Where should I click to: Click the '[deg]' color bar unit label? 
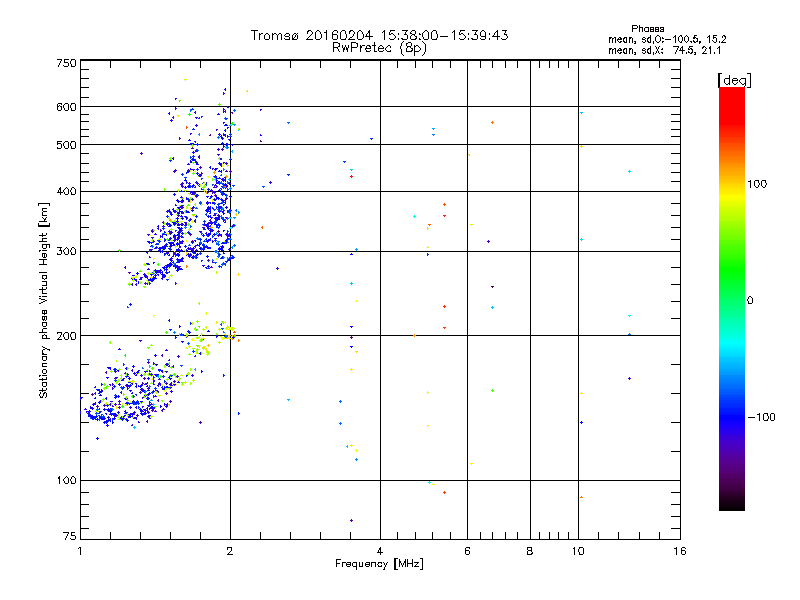(x=734, y=80)
